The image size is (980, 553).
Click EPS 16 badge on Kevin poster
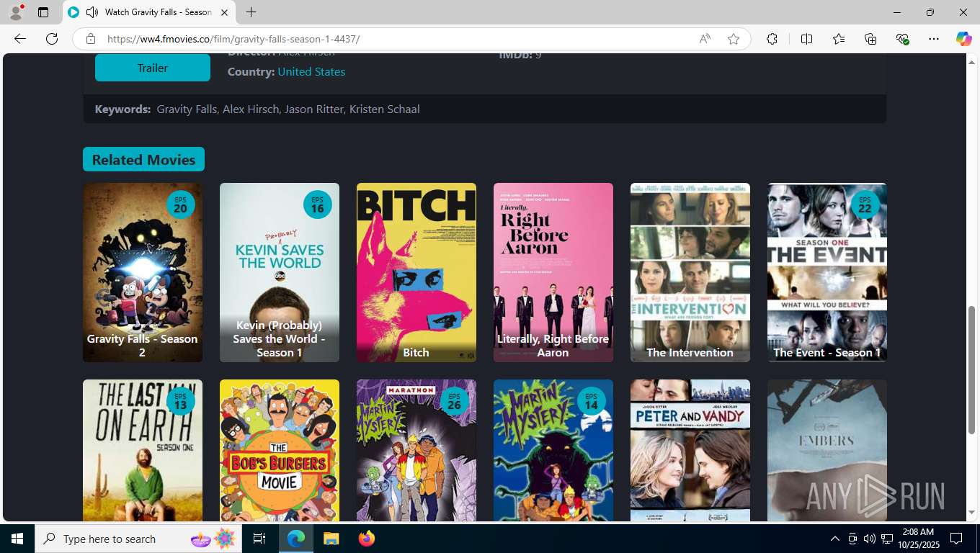[x=317, y=204]
